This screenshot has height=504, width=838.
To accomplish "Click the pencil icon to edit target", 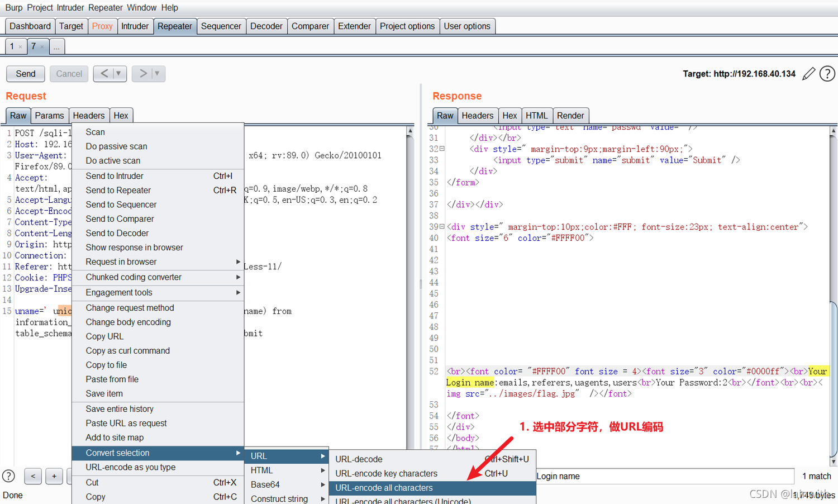I will click(x=808, y=74).
